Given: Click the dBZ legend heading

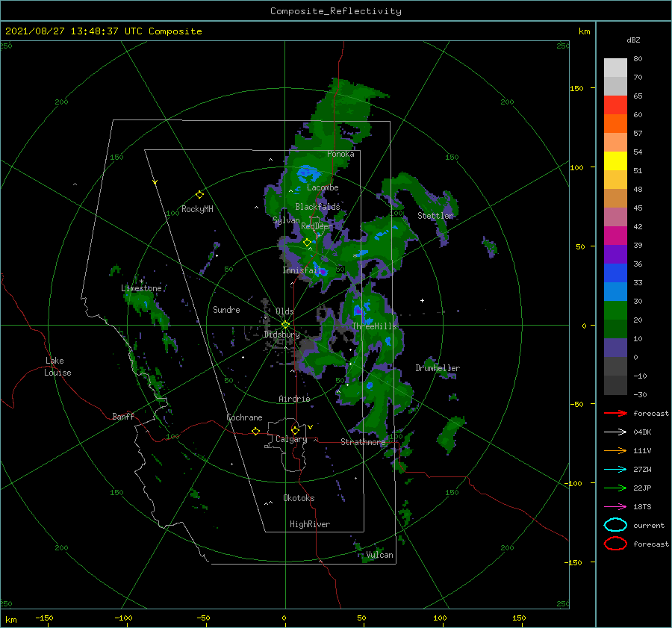Looking at the screenshot, I should click(x=633, y=40).
